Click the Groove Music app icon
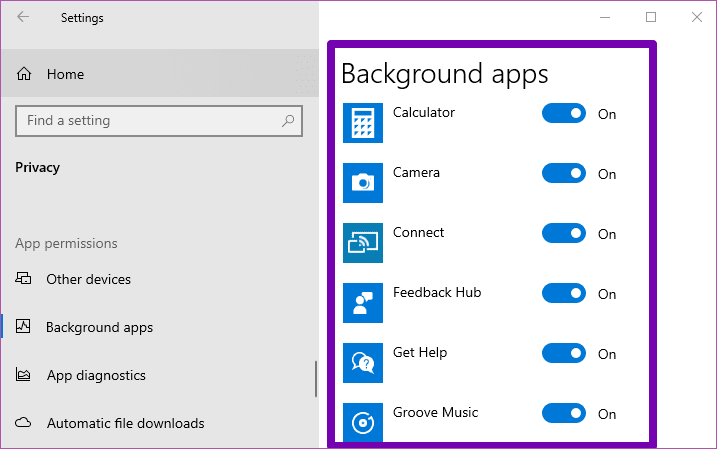The image size is (717, 449). [x=363, y=422]
